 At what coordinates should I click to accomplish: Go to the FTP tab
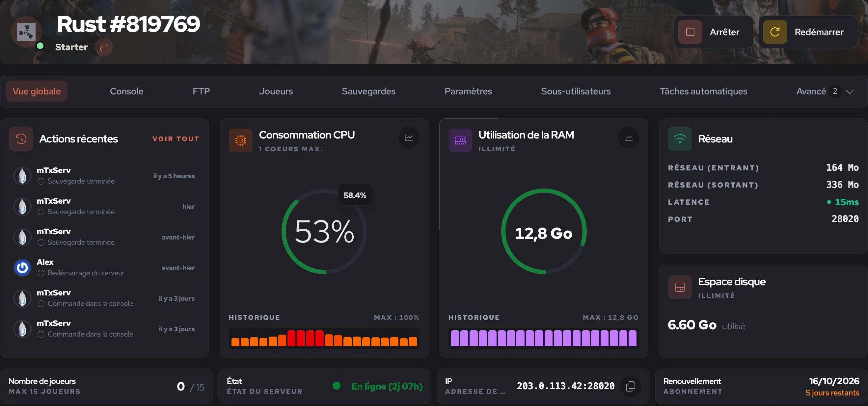click(201, 91)
